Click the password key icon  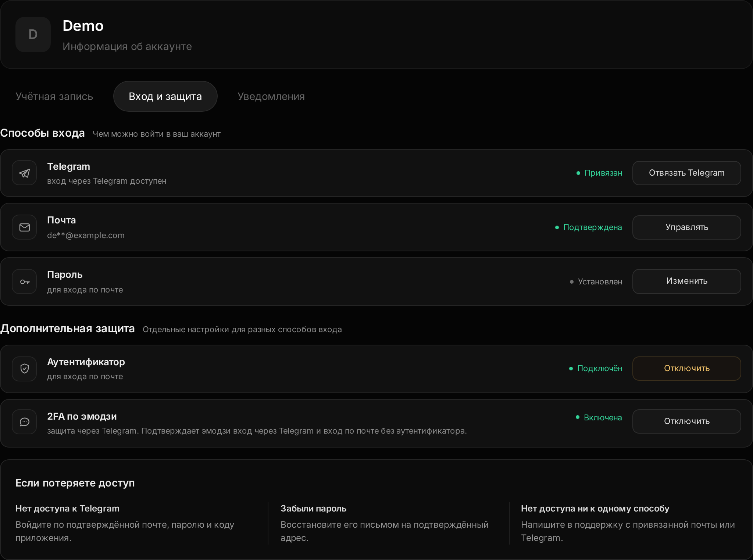tap(24, 282)
